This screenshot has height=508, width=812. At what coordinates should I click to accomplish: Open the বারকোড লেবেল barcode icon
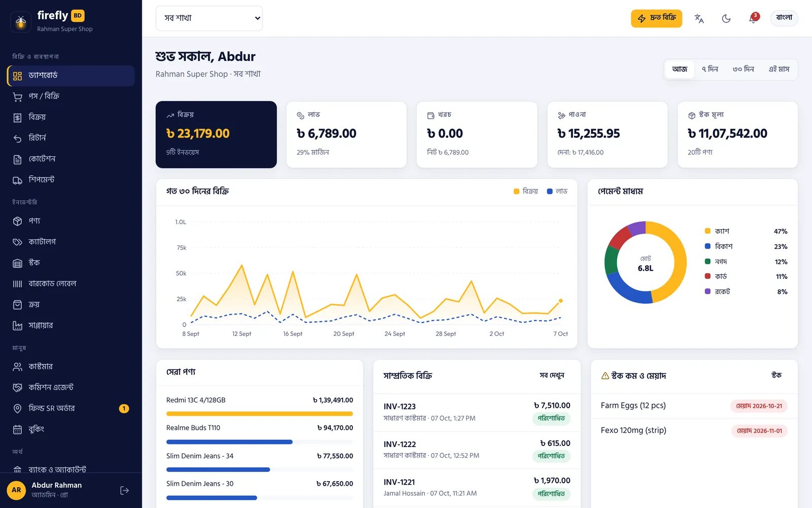click(x=17, y=283)
